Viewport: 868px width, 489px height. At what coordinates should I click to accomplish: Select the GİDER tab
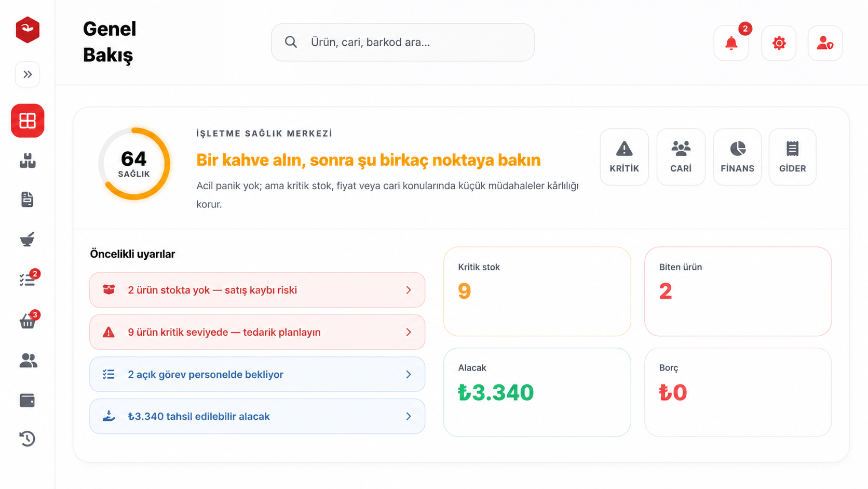pos(793,157)
